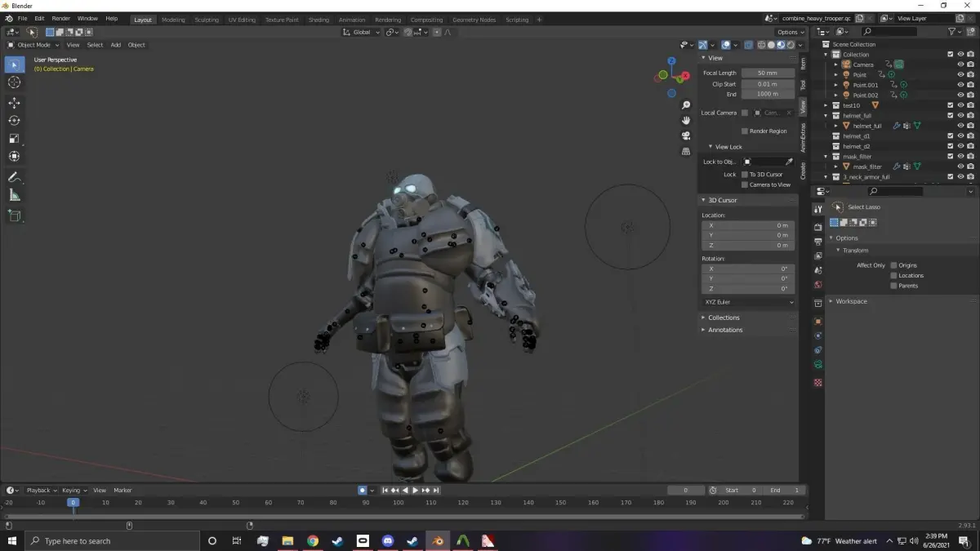Activate the Scale tool
This screenshot has width=980, height=551.
click(14, 139)
